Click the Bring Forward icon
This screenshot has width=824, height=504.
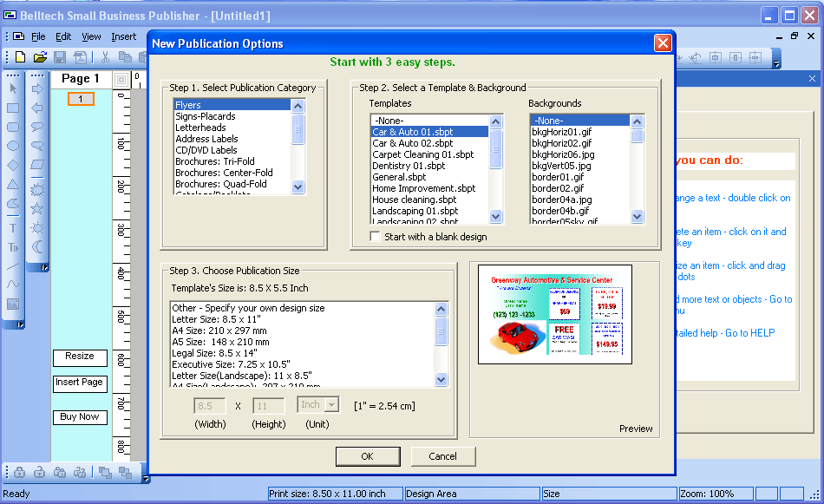coord(104,472)
